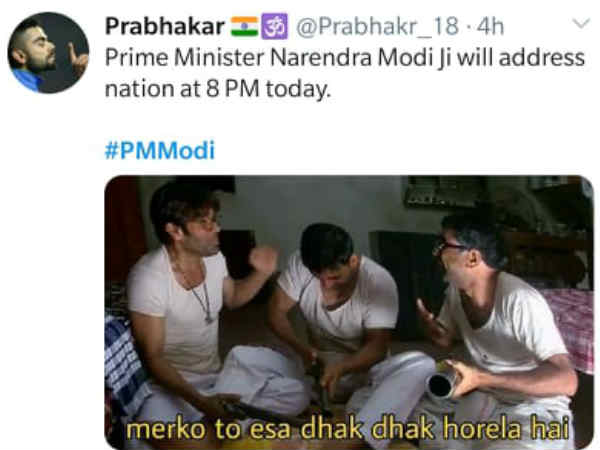Click the yellow subtitle caption on meme

coord(347,429)
